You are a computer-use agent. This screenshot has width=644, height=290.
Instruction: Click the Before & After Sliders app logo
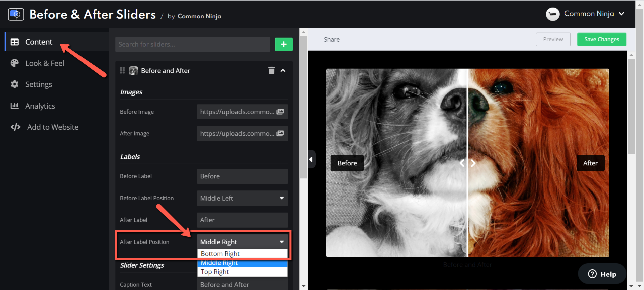click(16, 14)
